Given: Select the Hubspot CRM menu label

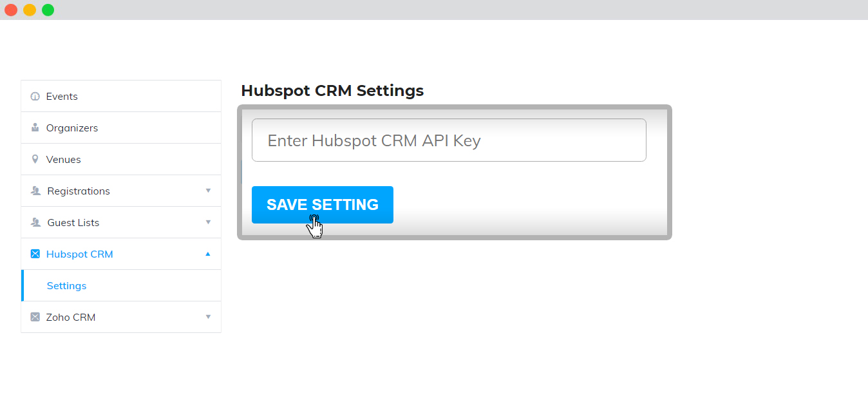Looking at the screenshot, I should (x=80, y=254).
